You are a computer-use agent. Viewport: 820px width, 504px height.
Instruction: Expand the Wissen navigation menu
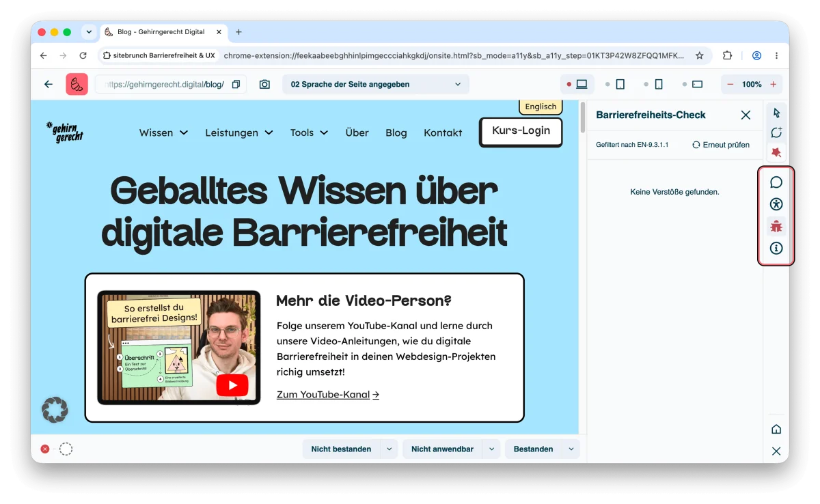click(x=164, y=132)
